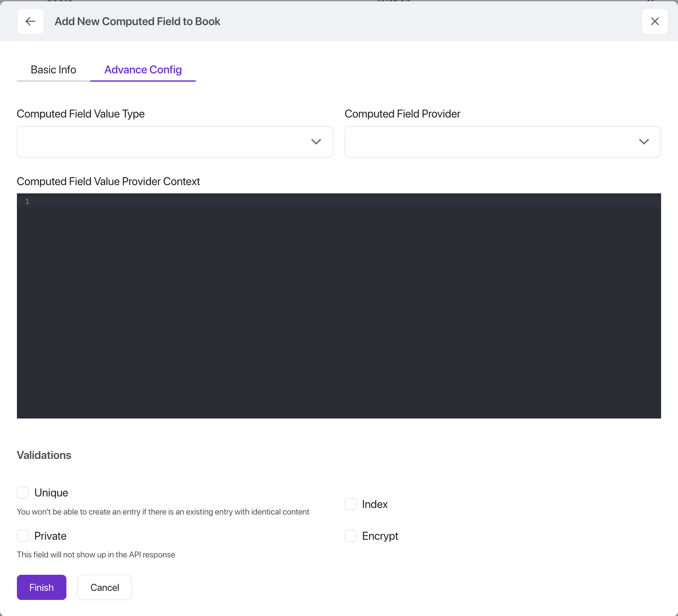Tick the Index checkbox
Image resolution: width=678 pixels, height=616 pixels.
pos(351,504)
